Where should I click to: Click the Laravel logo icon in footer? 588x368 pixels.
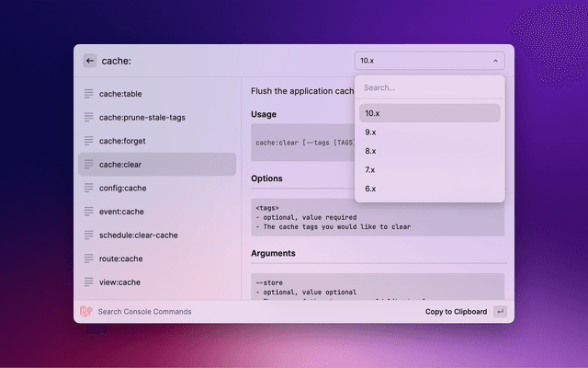click(x=86, y=312)
